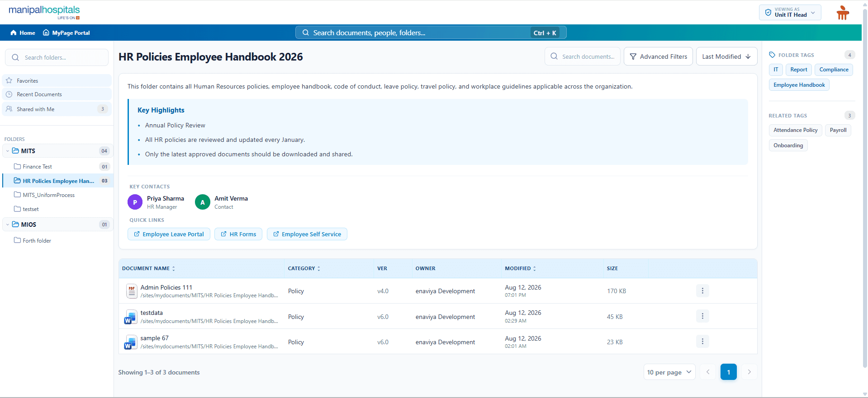Click the global search documents, people, folders field
This screenshot has height=398, width=868.
(431, 33)
